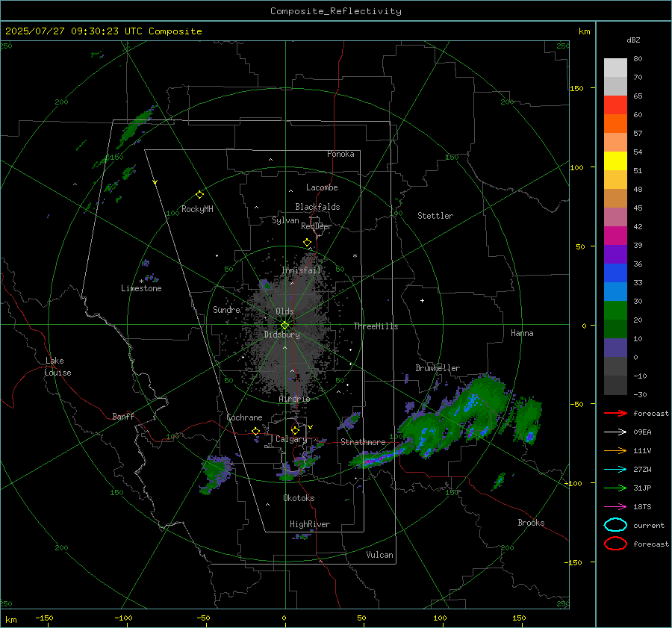
Task: Click the 'ThreeHills' map label
Action: point(376,326)
